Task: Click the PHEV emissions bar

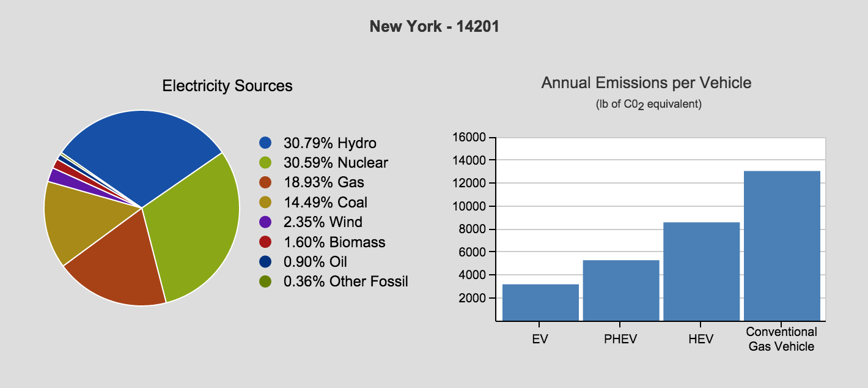Action: tap(621, 290)
